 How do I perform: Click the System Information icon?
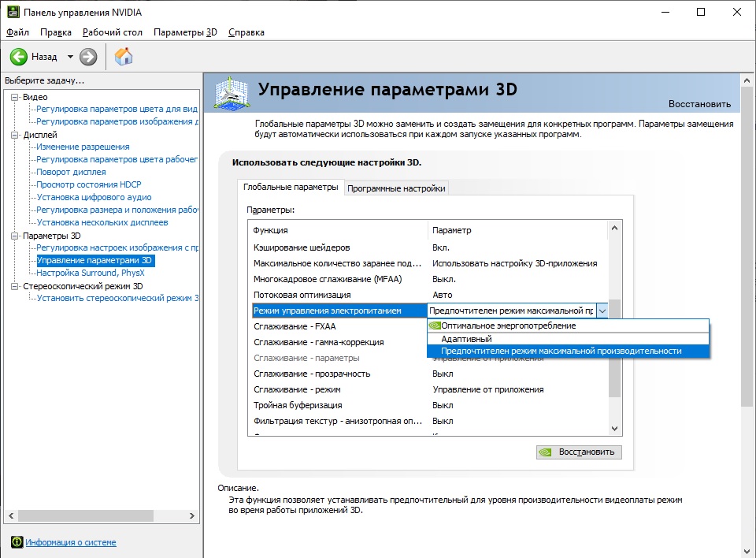(17, 542)
